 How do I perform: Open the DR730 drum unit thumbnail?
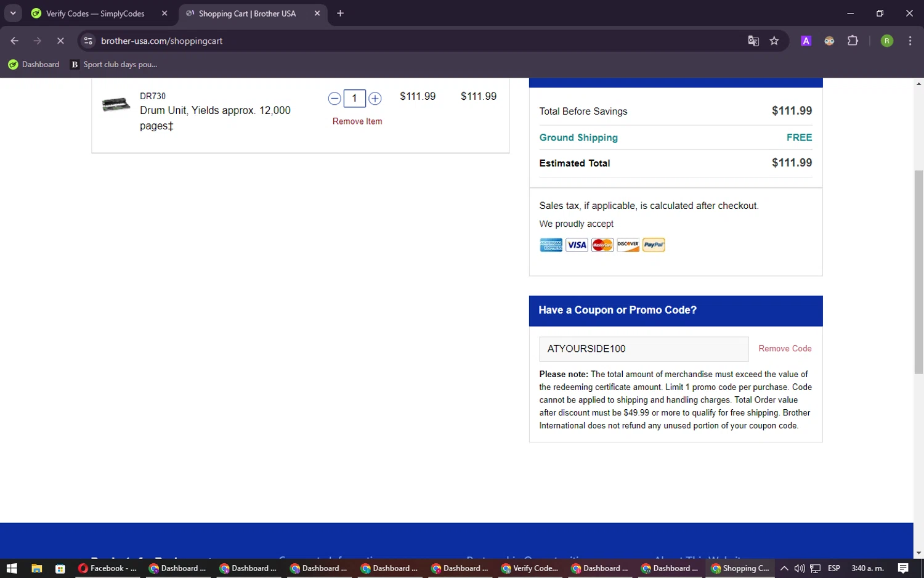pyautogui.click(x=116, y=105)
